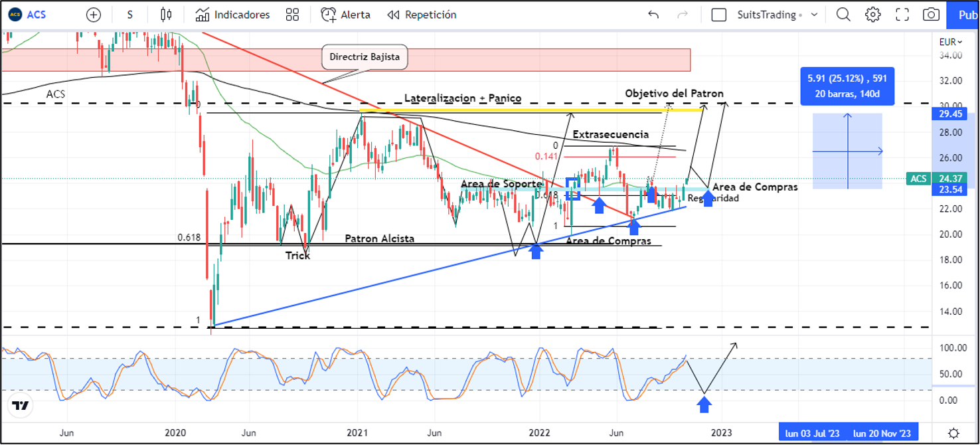
Task: Create an alert with the Alerta button
Action: coord(346,15)
